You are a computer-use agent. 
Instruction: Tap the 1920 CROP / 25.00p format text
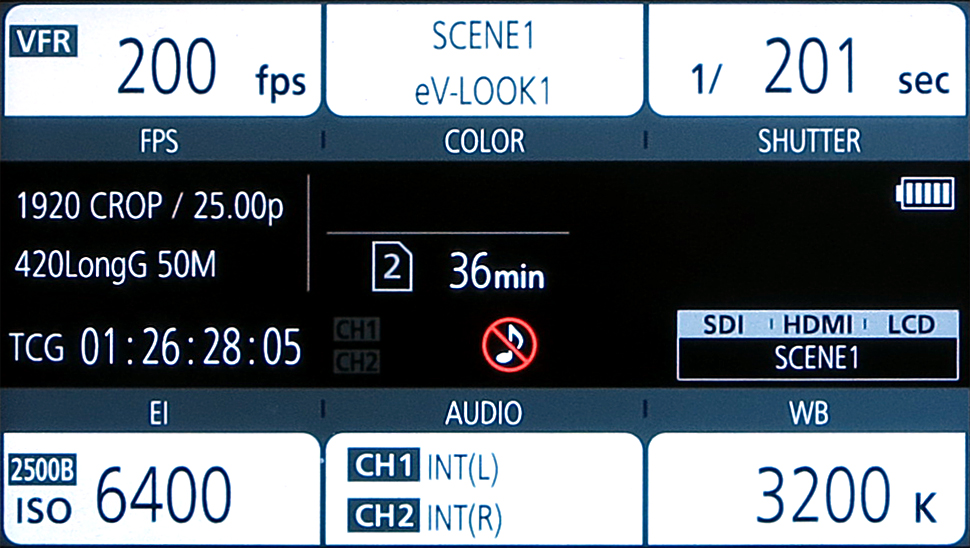(149, 206)
